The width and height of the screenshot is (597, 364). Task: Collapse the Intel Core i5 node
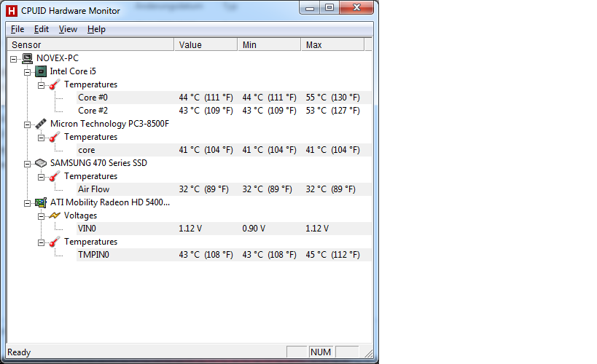pos(28,72)
